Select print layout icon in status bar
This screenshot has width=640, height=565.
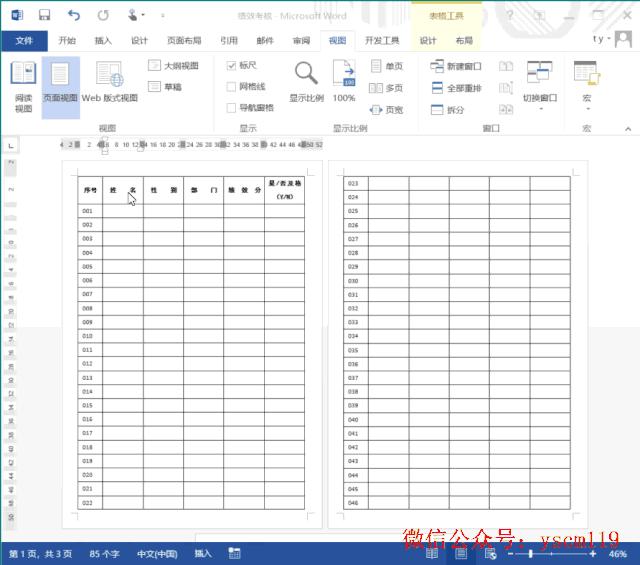(461, 554)
